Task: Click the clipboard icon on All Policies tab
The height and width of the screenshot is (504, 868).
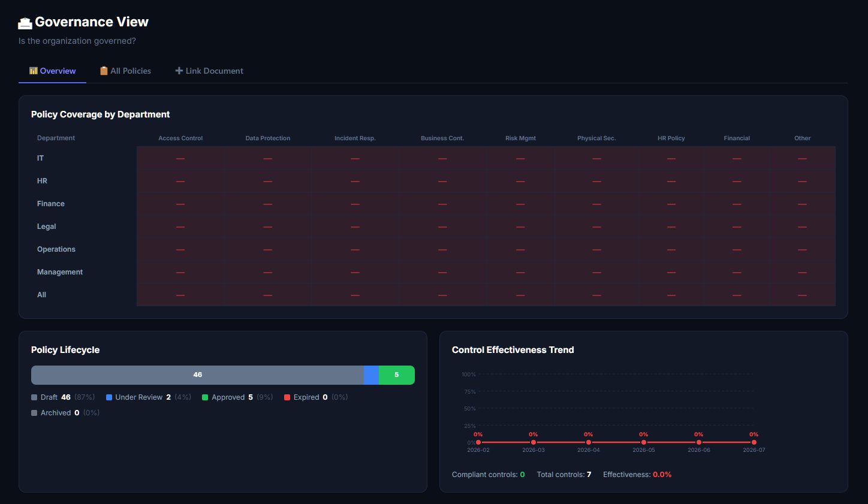Action: click(x=104, y=71)
